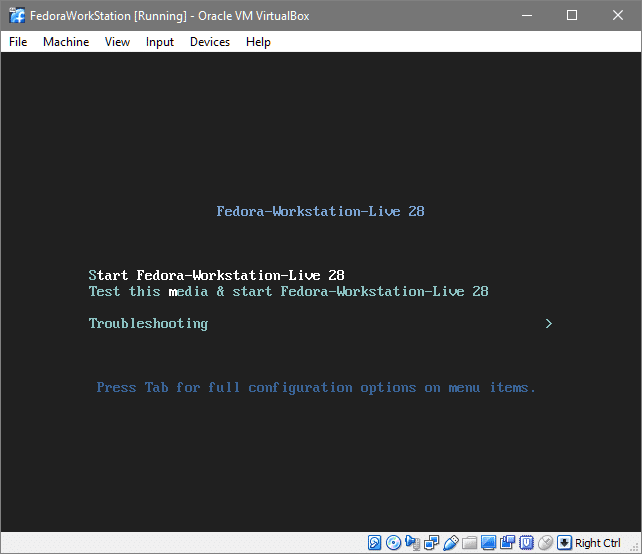Image resolution: width=642 pixels, height=554 pixels.
Task: Select Start Fedora-Workstation-Live 28 boot entry
Action: tap(216, 275)
